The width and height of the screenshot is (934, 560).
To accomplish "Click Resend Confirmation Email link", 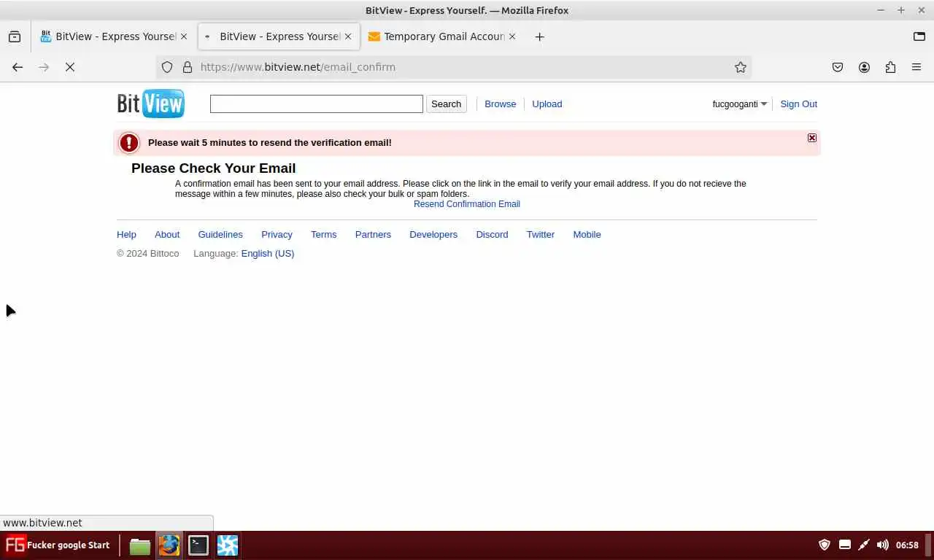I will [467, 204].
